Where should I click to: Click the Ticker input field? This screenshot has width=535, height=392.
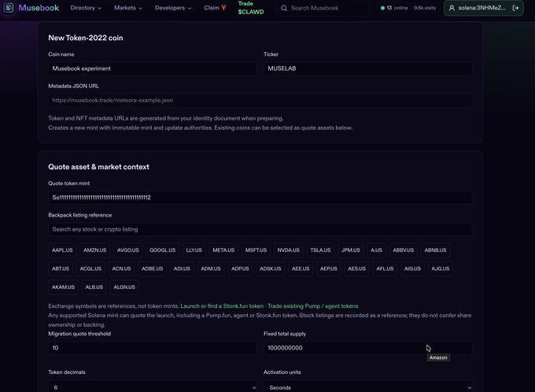tap(368, 68)
